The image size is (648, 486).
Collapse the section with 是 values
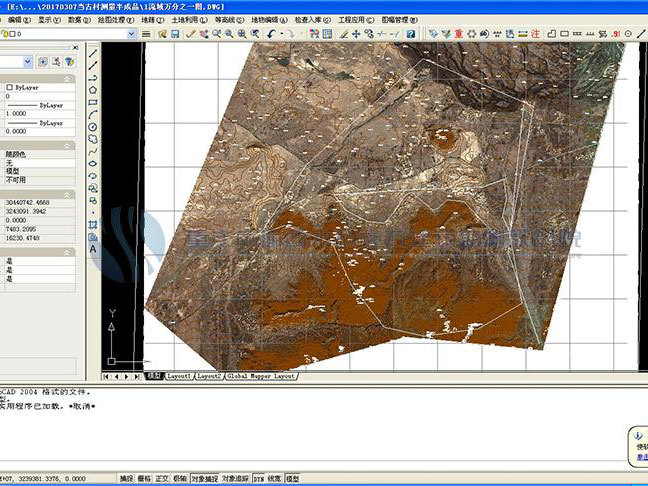click(x=67, y=252)
